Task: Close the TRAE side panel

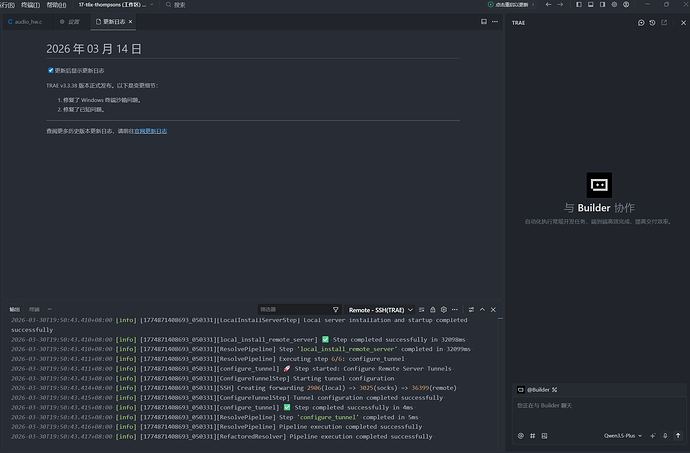Action: coord(683,23)
